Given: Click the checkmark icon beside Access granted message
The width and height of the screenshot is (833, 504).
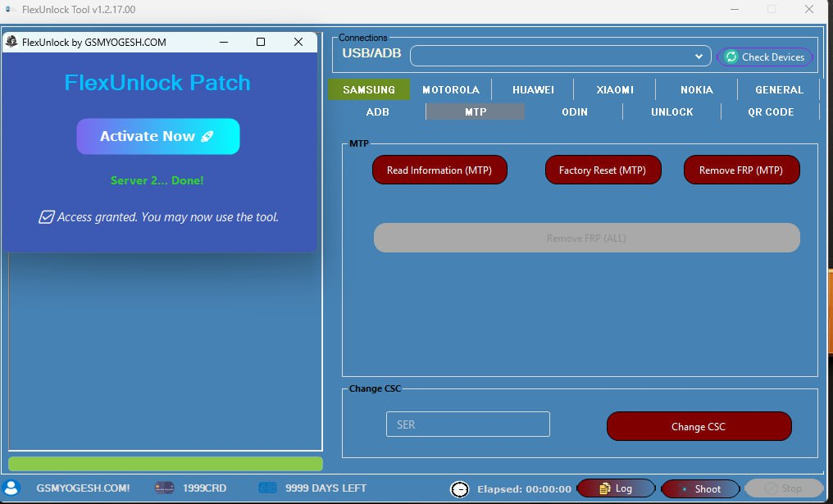Looking at the screenshot, I should pos(48,216).
